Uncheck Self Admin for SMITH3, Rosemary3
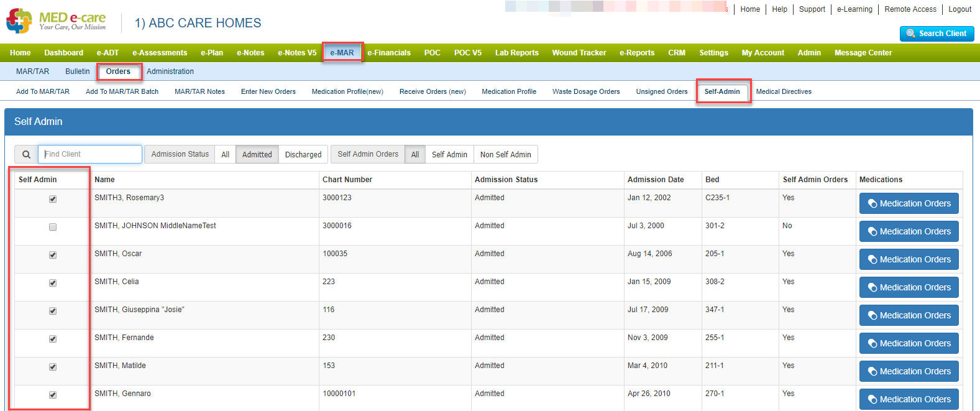This screenshot has height=411, width=980. click(53, 199)
